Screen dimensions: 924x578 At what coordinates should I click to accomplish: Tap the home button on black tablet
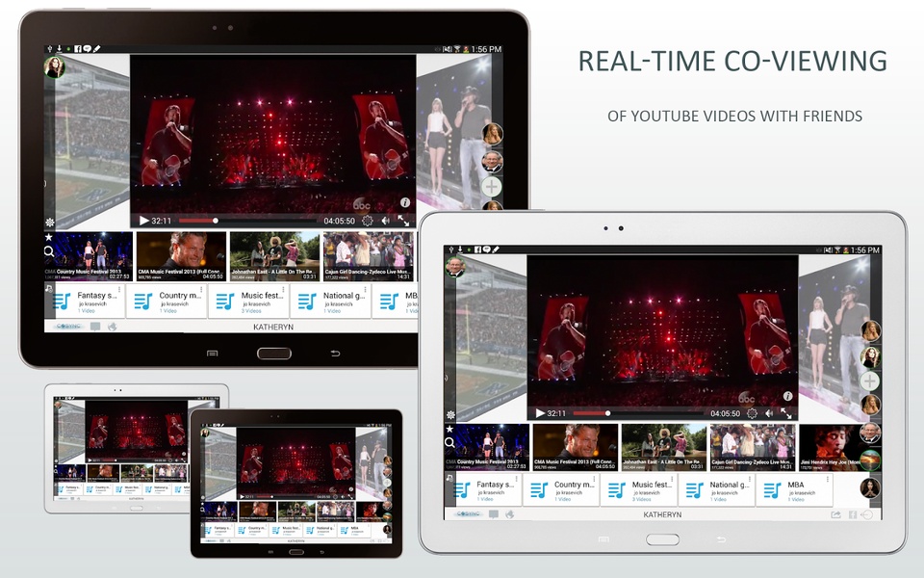coord(274,354)
